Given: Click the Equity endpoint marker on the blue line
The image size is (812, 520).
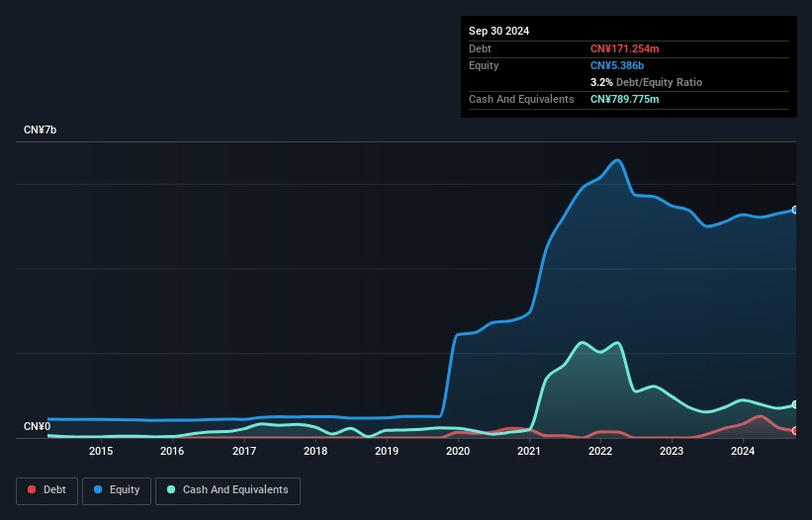Looking at the screenshot, I should pos(795,210).
